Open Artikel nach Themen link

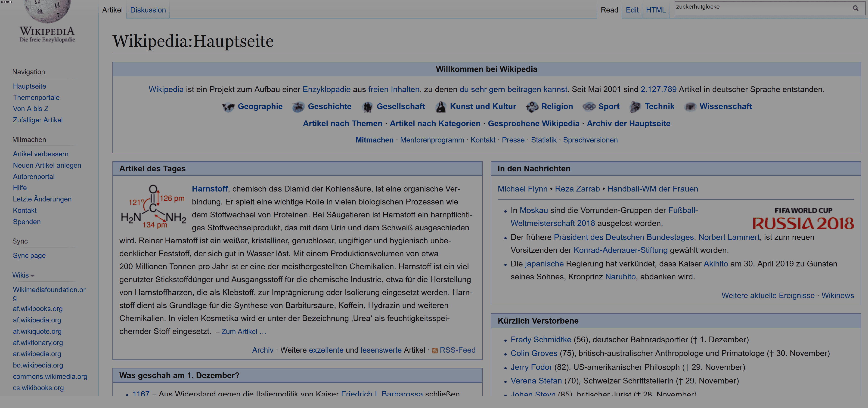coord(342,124)
